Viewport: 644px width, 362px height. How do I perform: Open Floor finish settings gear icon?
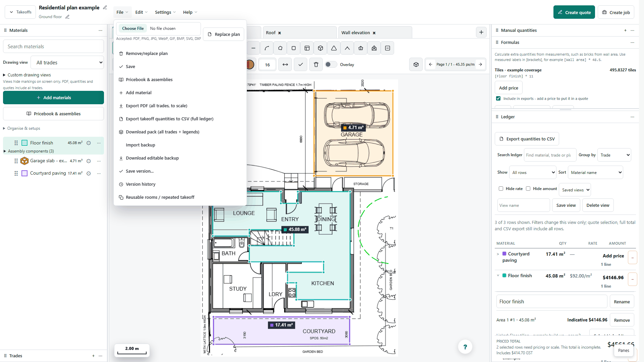tap(89, 143)
